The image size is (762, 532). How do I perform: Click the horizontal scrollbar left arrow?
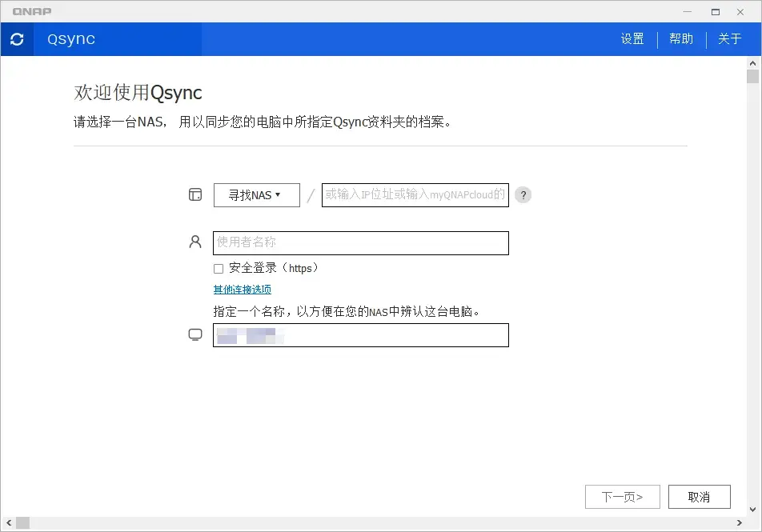(x=8, y=522)
